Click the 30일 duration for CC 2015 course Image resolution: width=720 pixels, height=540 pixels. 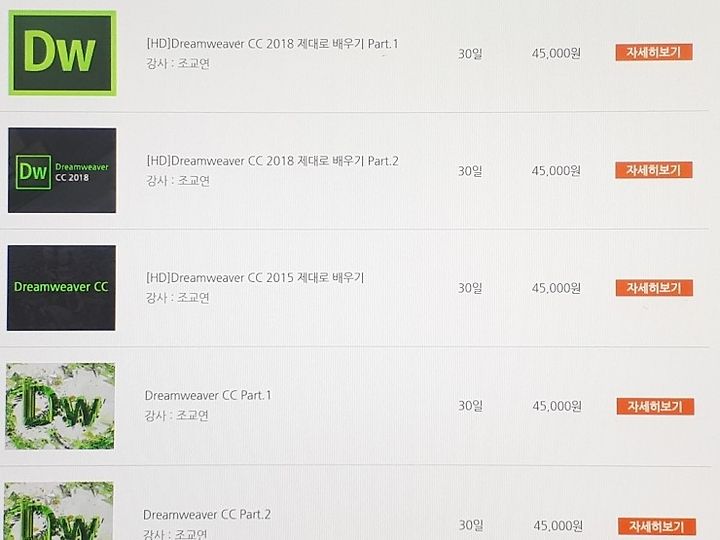(x=470, y=288)
